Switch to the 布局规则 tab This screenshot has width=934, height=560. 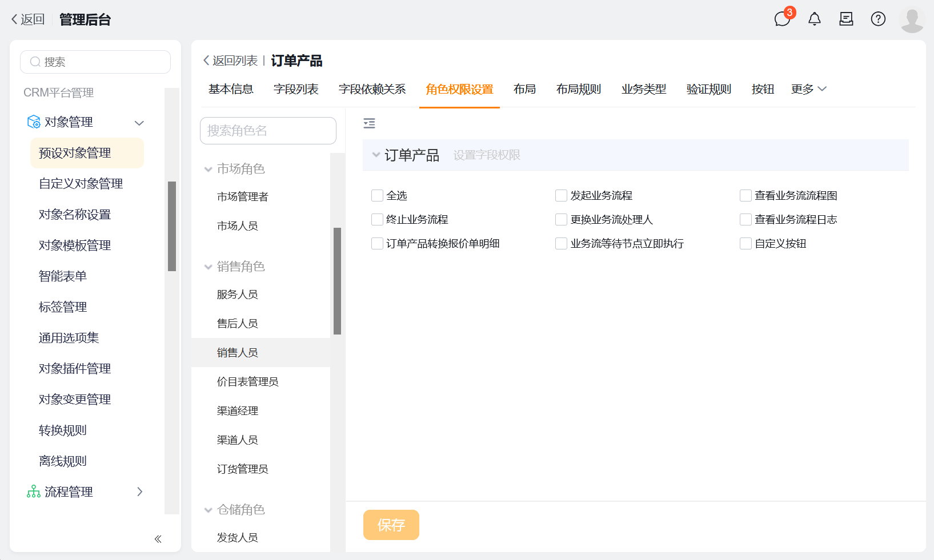[x=579, y=89]
